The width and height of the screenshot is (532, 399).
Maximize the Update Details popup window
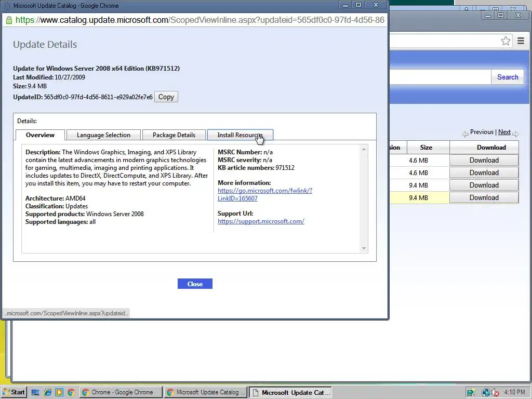[358, 5]
